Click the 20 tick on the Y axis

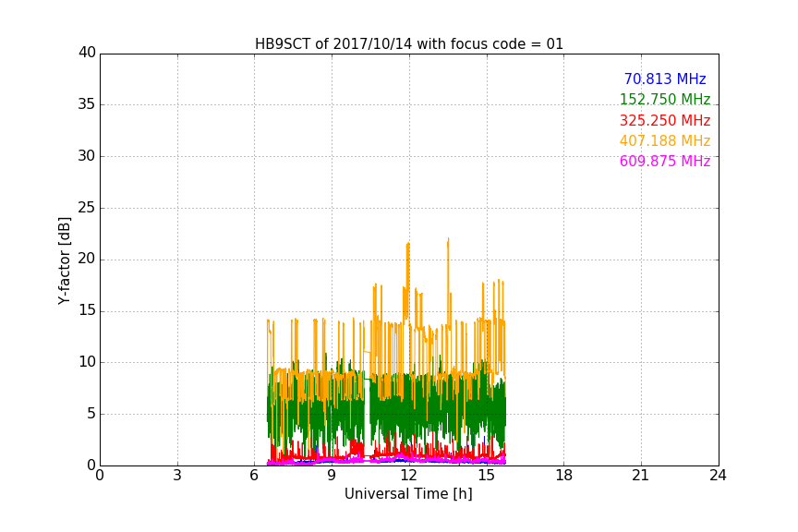[87, 259]
